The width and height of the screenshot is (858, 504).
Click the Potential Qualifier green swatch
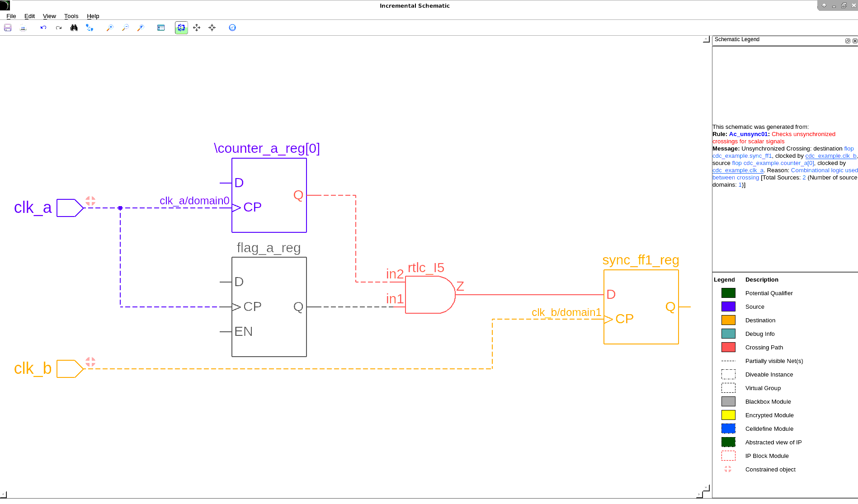point(728,293)
